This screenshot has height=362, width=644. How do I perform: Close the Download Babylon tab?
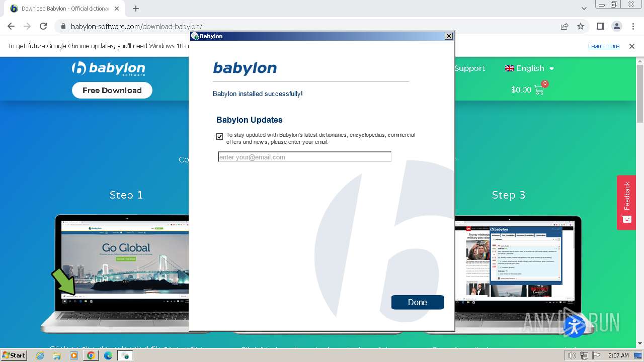[117, 9]
